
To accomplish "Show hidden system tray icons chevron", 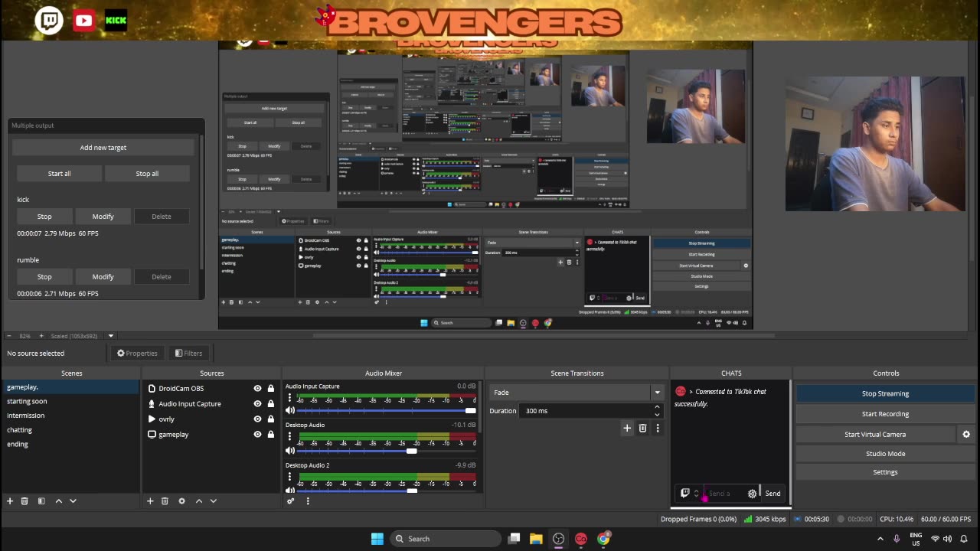I will click(x=880, y=539).
